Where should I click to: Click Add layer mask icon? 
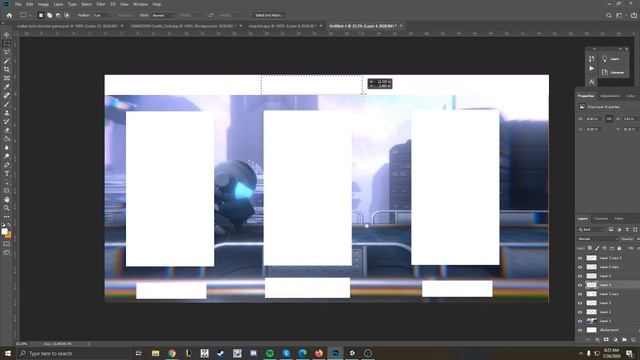606,340
